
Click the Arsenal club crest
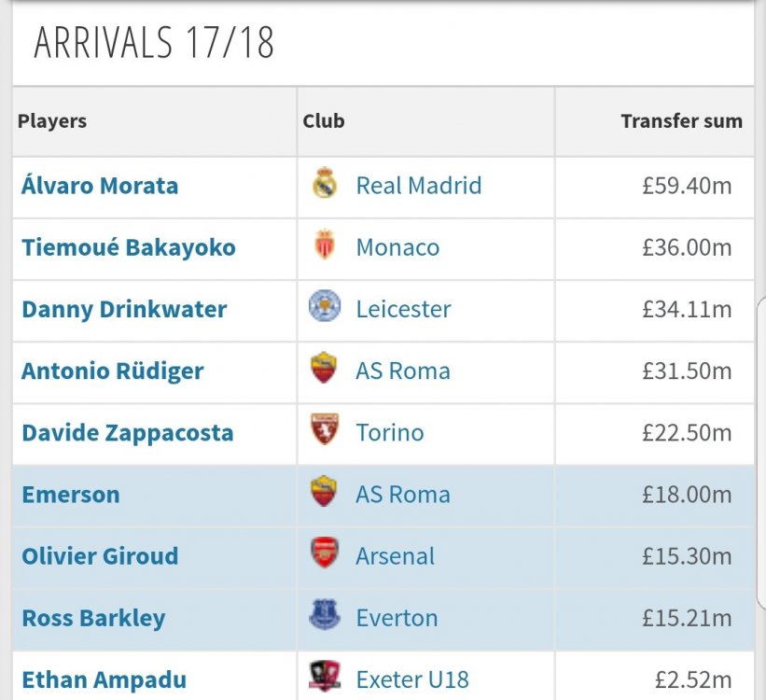point(325,553)
